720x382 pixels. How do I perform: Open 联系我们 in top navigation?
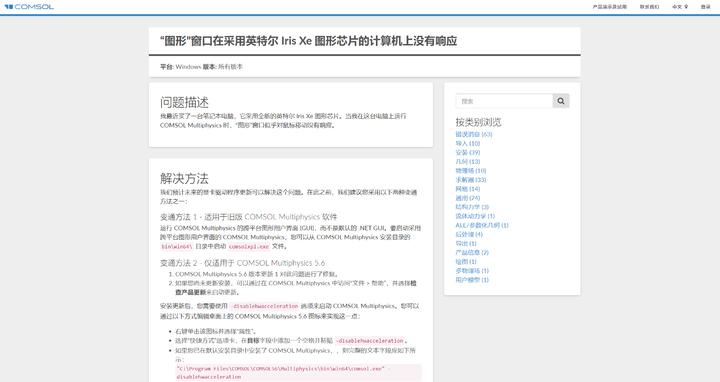pyautogui.click(x=649, y=7)
